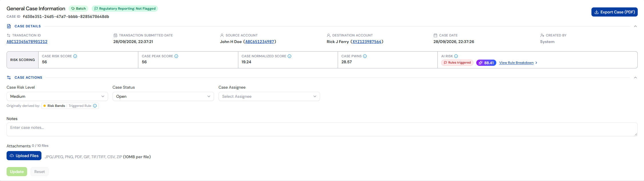The image size is (644, 181).
Task: Click the case ID value fd30e351-24d5-47a7-bbbb-8285670648db
Action: [x=66, y=17]
